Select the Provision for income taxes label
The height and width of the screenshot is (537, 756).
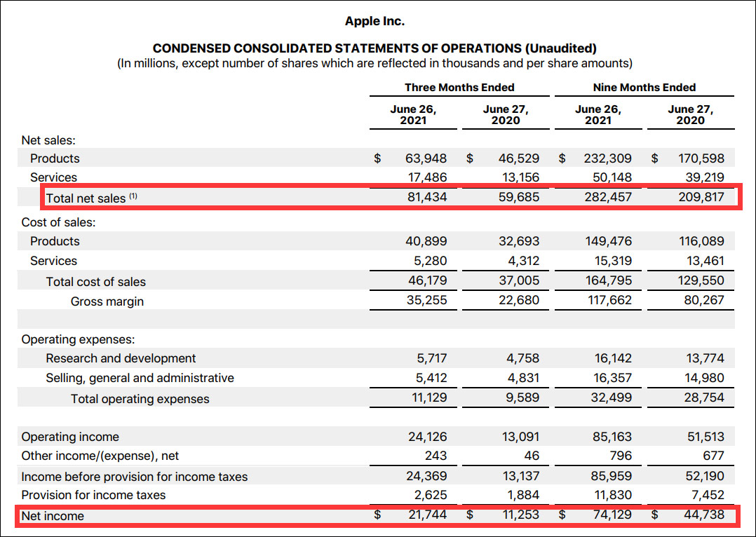pyautogui.click(x=93, y=495)
